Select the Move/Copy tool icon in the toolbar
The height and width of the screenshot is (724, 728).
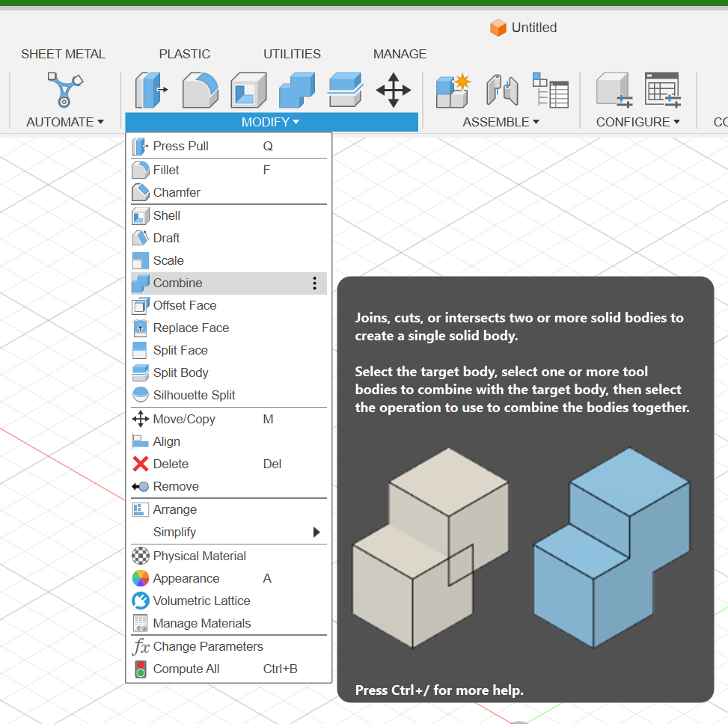[x=394, y=90]
